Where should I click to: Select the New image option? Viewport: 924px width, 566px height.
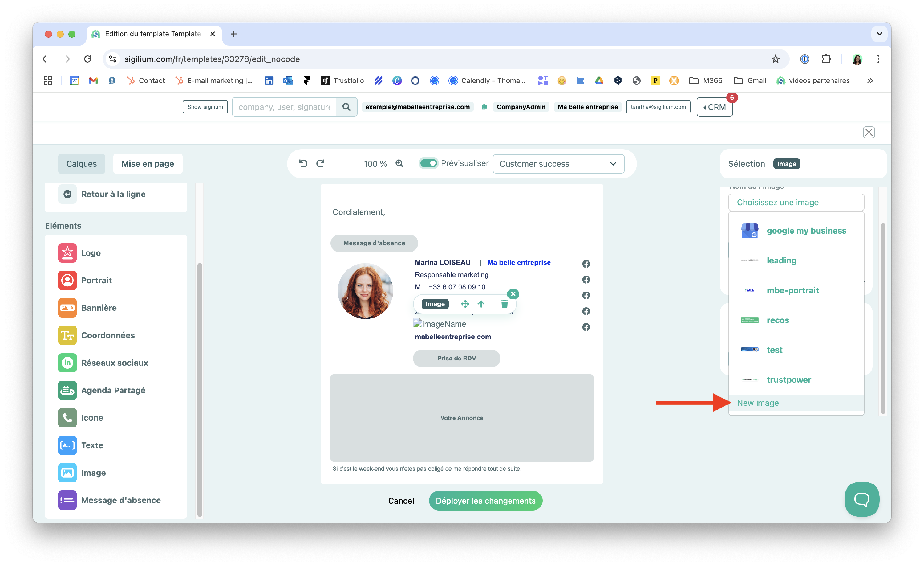tap(758, 403)
